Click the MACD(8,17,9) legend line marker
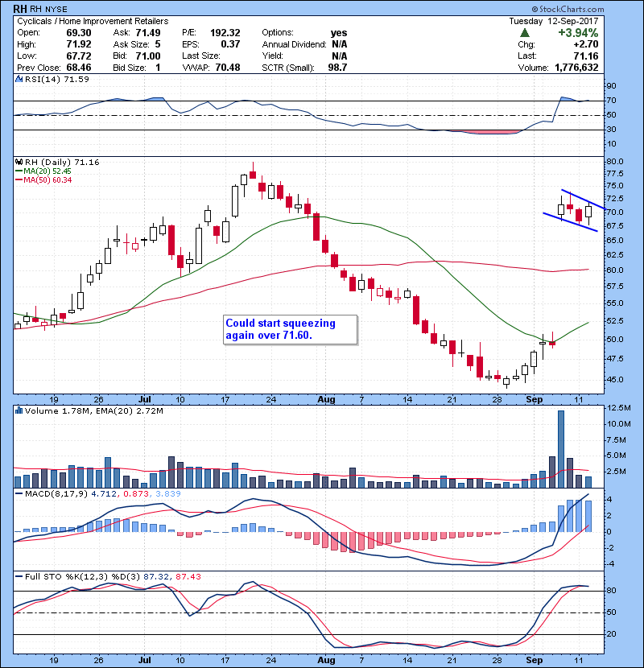The image size is (644, 668). (19, 494)
